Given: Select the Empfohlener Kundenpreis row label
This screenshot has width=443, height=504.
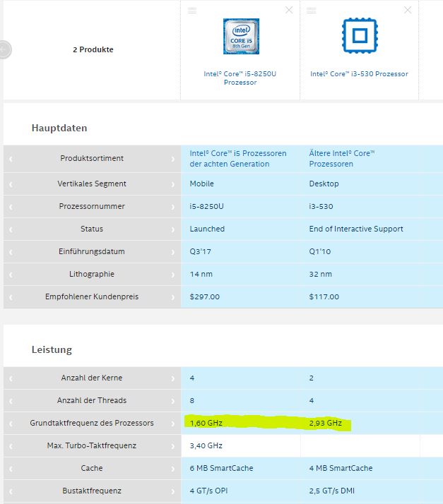Looking at the screenshot, I should point(92,296).
